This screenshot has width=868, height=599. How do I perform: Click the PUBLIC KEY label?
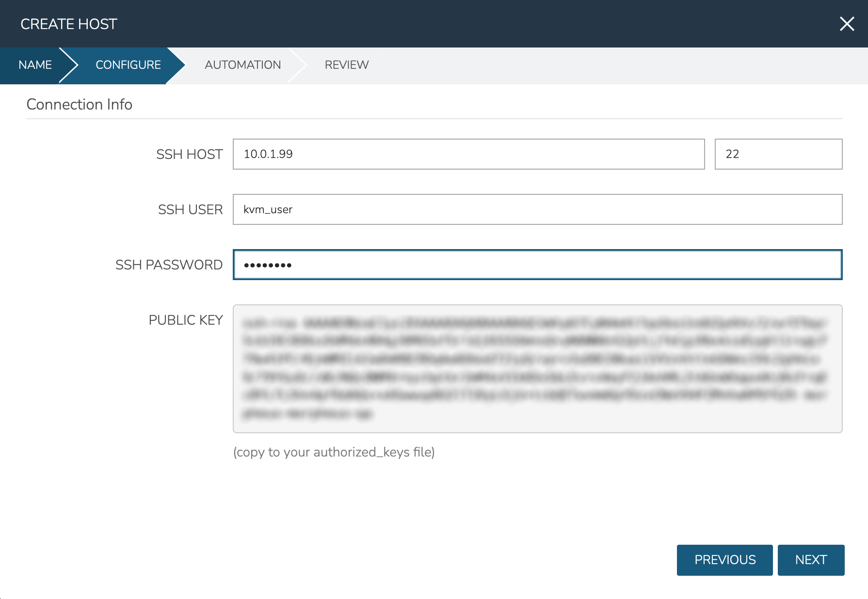coord(185,320)
